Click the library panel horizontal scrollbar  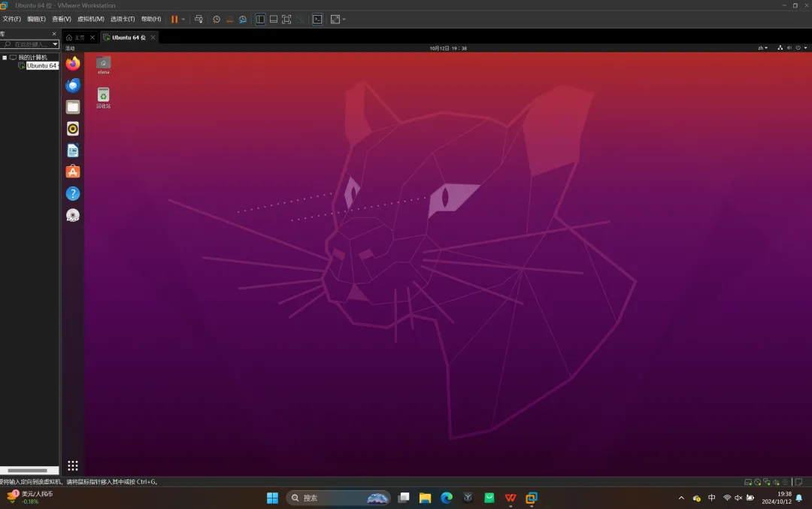(28, 470)
